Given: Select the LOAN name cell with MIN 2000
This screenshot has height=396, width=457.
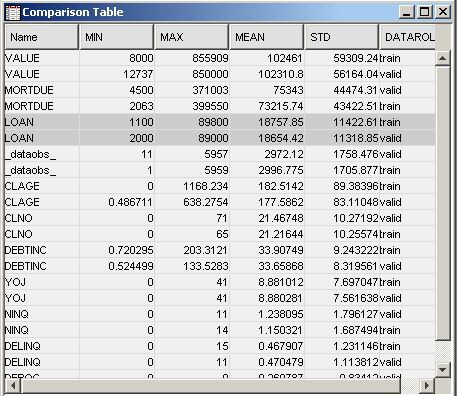Looking at the screenshot, I should click(x=42, y=138).
